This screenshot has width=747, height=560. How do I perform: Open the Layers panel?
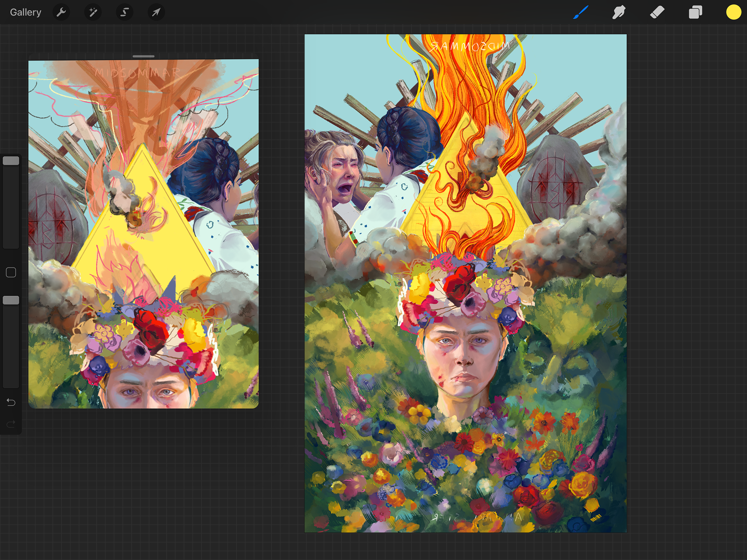(x=695, y=12)
